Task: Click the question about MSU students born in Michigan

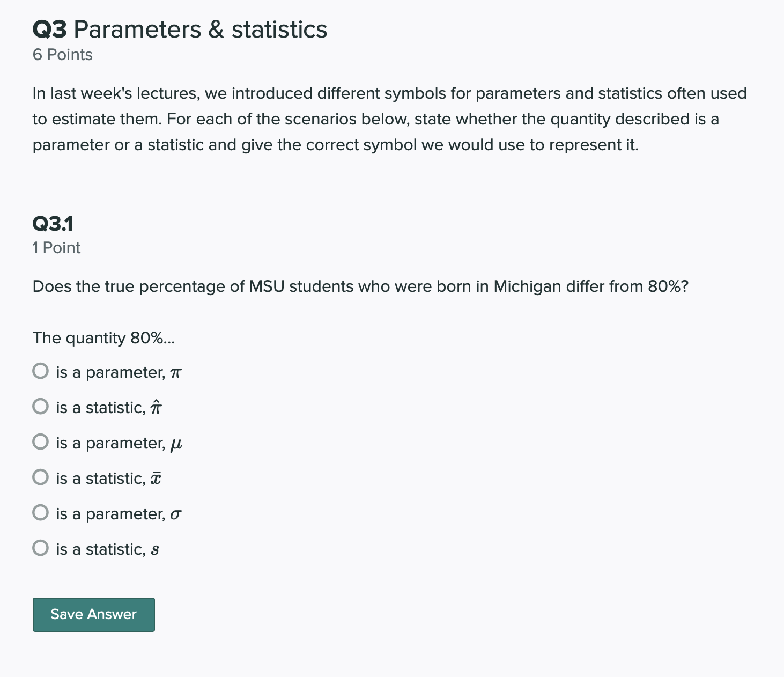Action: pos(360,286)
